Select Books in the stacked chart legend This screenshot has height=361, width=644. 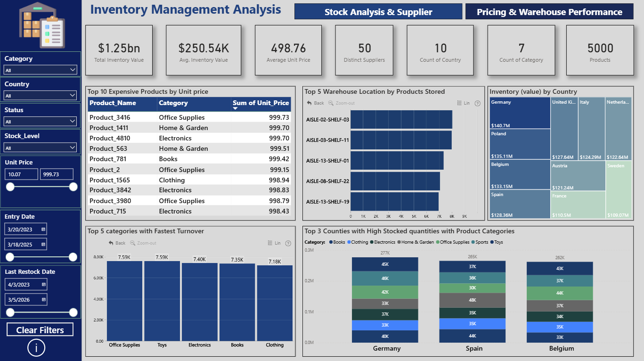[337, 242]
